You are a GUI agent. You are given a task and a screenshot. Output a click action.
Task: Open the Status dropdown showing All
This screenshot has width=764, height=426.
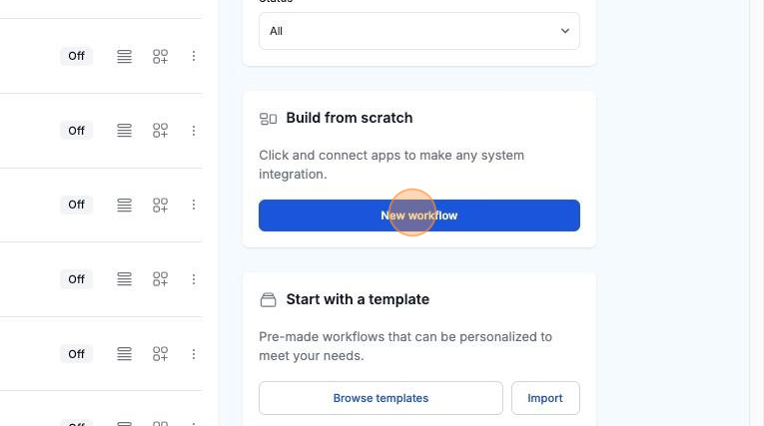(x=419, y=31)
